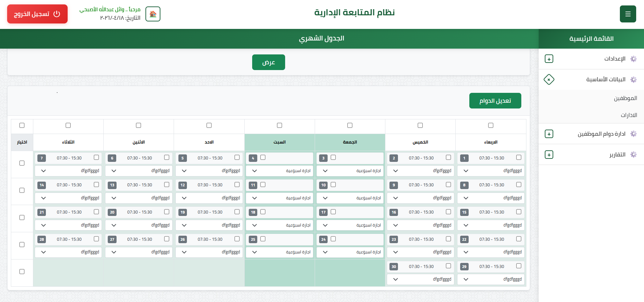This screenshot has height=302, width=644.
Task: Tick the الاحد column checkbox
Action: pyautogui.click(x=209, y=125)
